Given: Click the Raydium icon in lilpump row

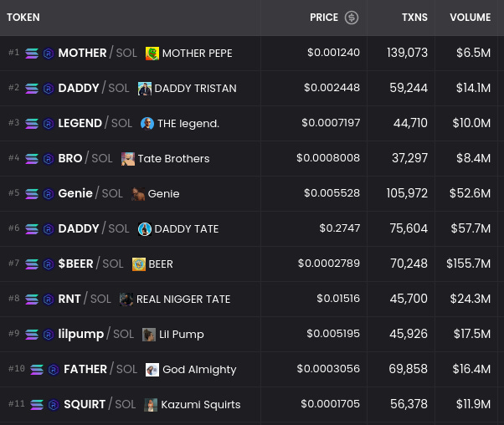Looking at the screenshot, I should coord(49,335).
